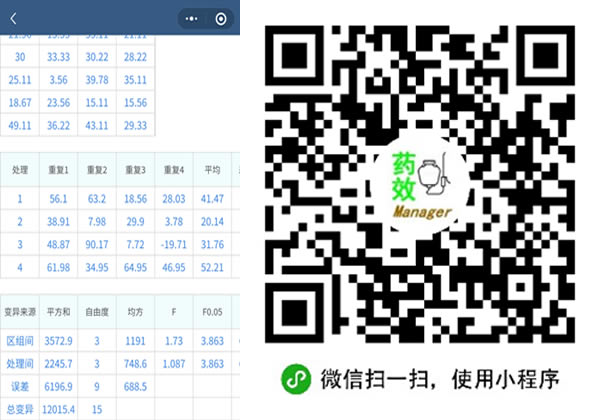Screen dimensions: 600x420
Task: Click cell value 28.03
Action: click(174, 199)
